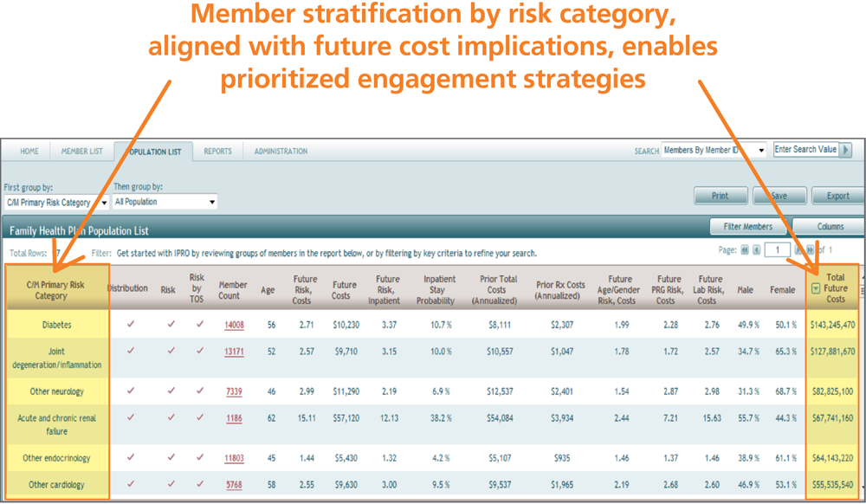Viewport: 866px width, 504px height.
Task: Click the Enter Search Value field
Action: tap(805, 150)
